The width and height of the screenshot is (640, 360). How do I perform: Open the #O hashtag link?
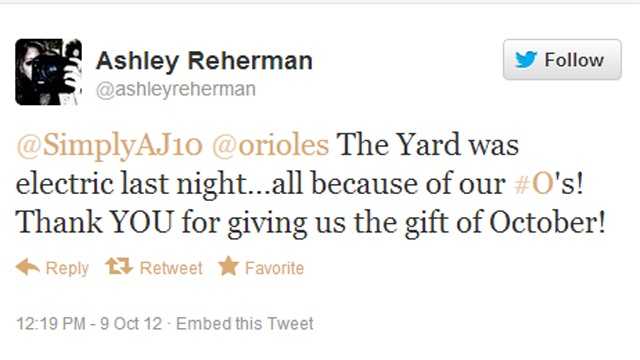[x=534, y=184]
